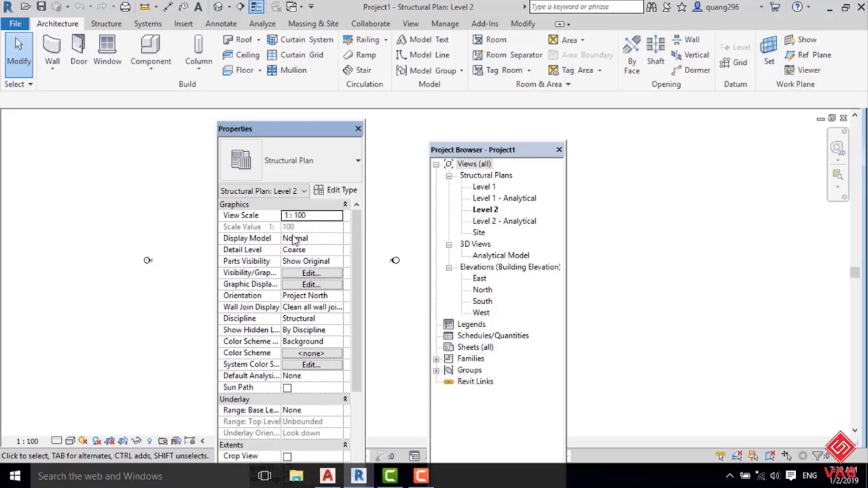This screenshot has width=868, height=488.
Task: Select the Window tool
Action: click(x=107, y=52)
